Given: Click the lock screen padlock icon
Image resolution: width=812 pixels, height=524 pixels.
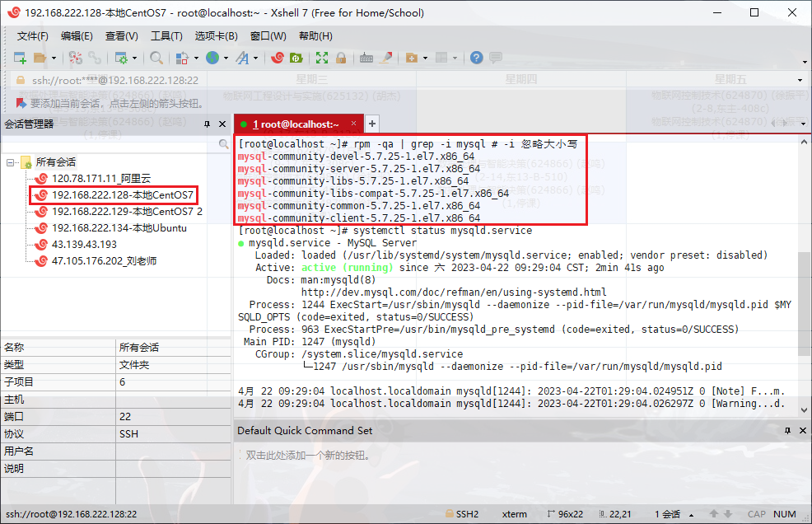Looking at the screenshot, I should [341, 58].
